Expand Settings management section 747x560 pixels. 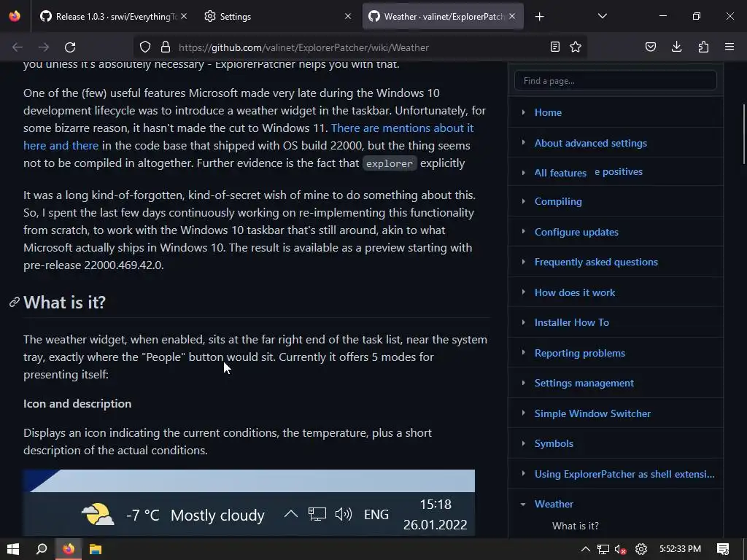(x=524, y=383)
